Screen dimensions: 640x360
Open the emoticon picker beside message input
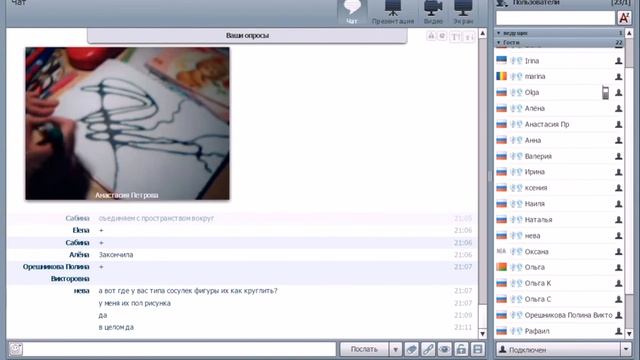16,349
